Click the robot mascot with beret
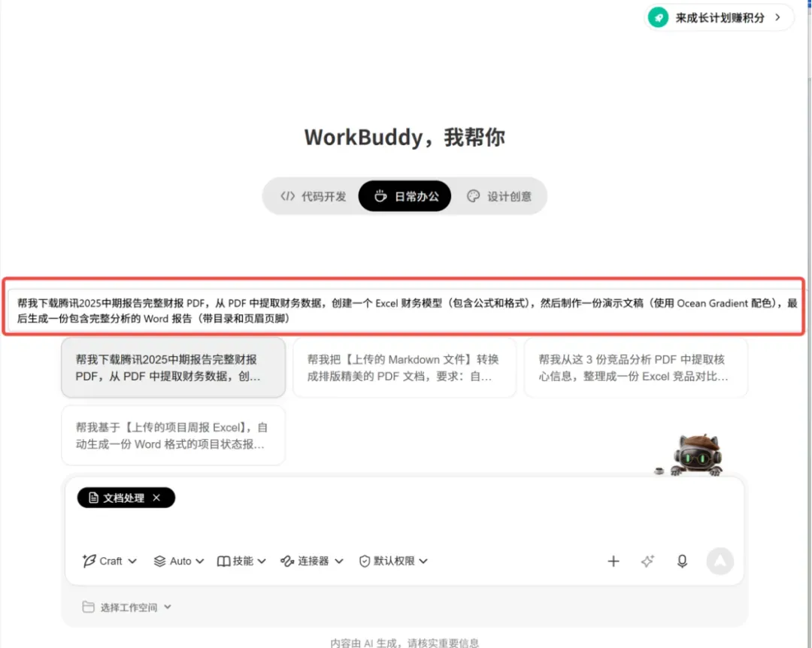 pyautogui.click(x=696, y=456)
